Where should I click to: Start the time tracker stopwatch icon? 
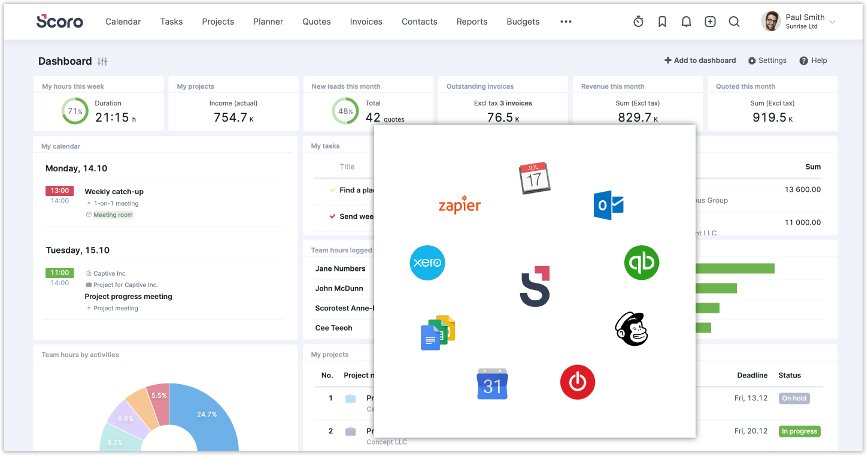click(638, 22)
